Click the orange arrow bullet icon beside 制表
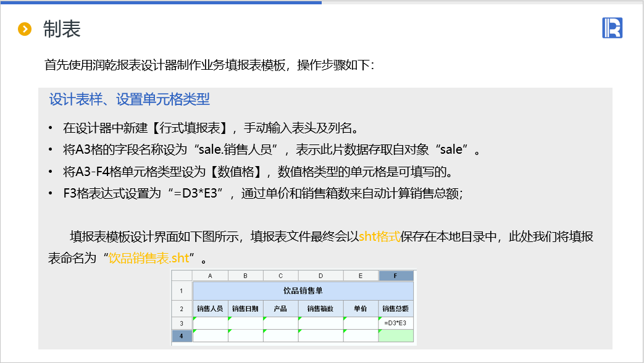The image size is (644, 363). click(x=25, y=29)
